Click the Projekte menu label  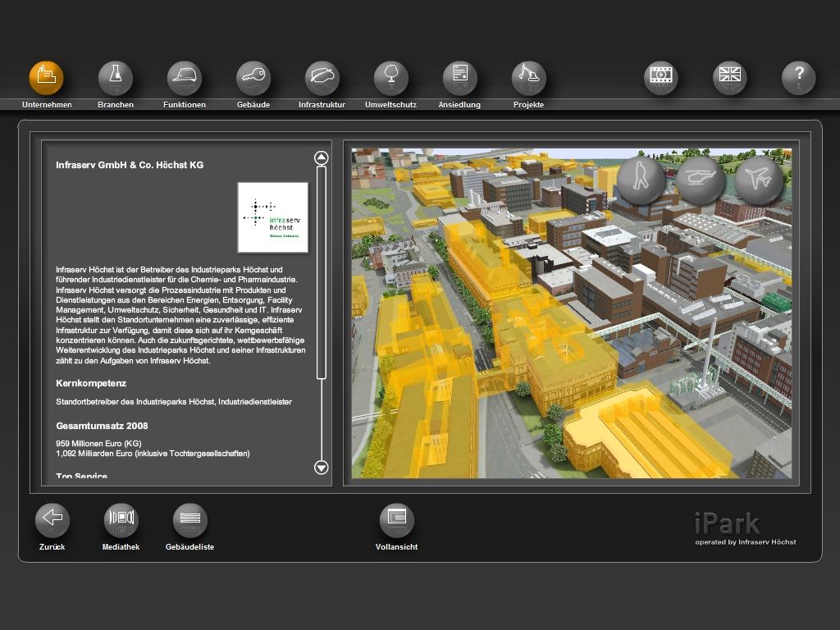coord(529,105)
